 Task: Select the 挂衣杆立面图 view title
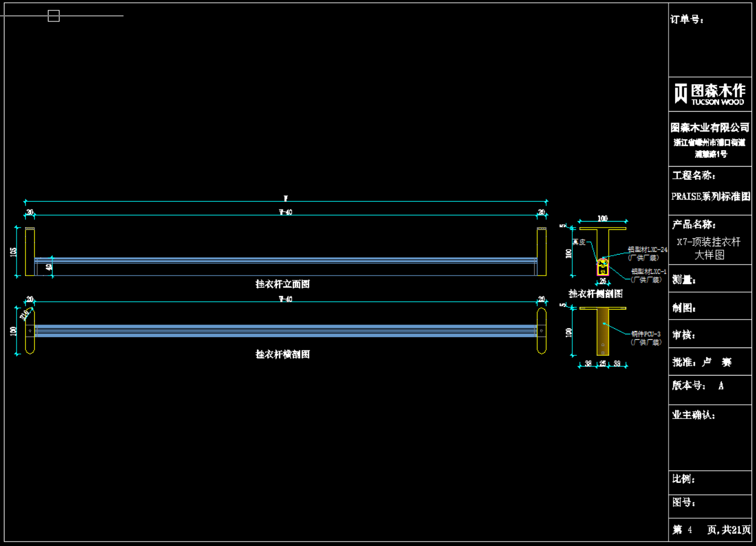pos(282,284)
